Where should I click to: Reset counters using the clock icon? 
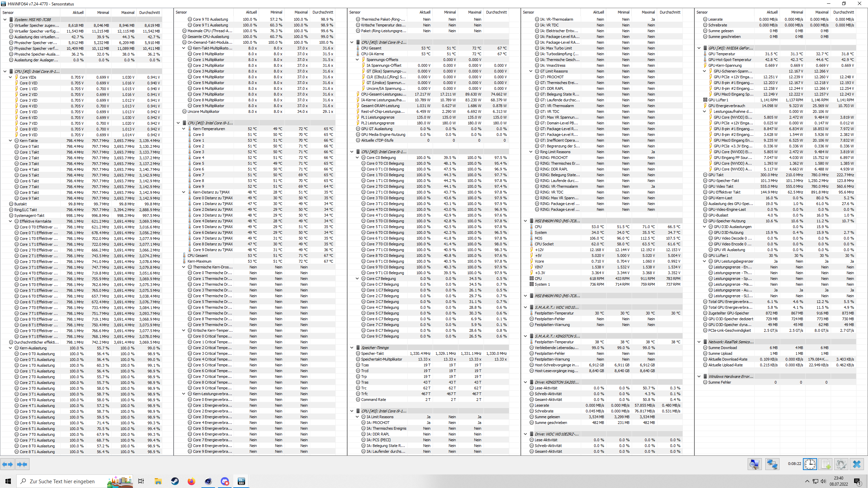point(810,464)
